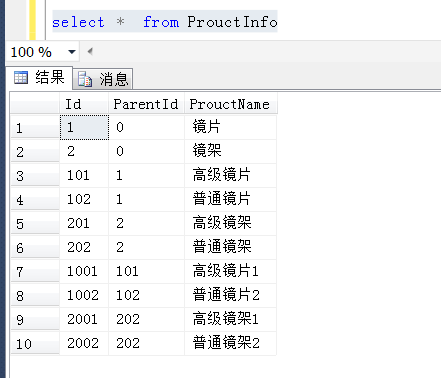The width and height of the screenshot is (441, 378).
Task: Click the messages icon on 消息 tab
Action: click(85, 79)
